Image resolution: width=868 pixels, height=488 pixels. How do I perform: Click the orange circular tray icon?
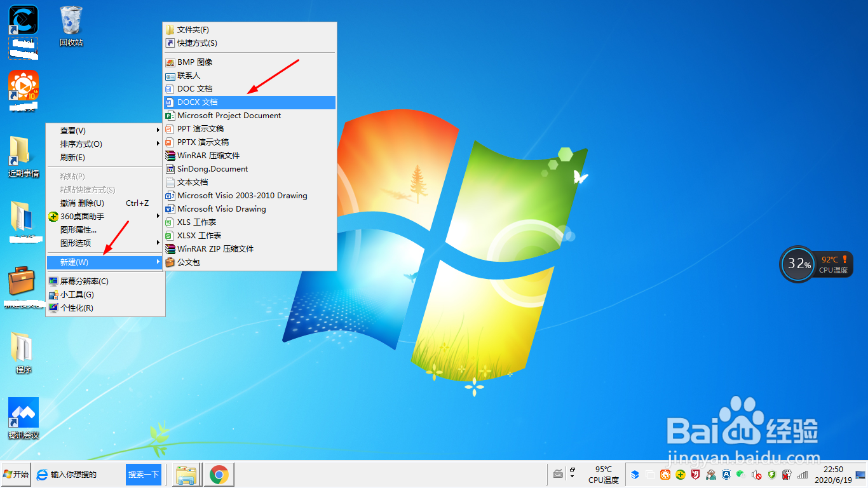tap(665, 475)
